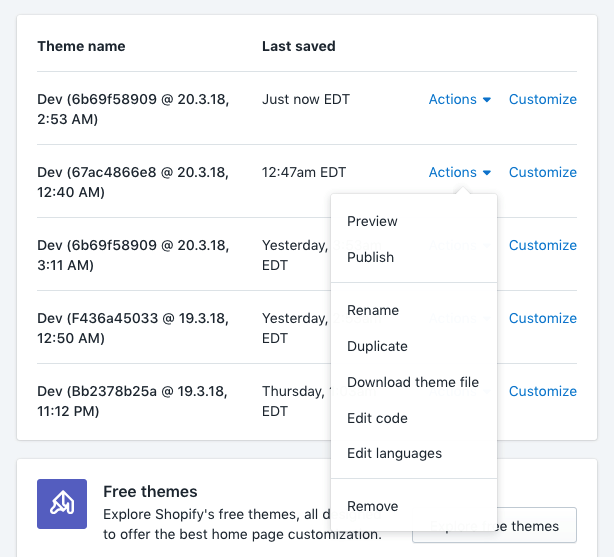
Task: Select theme name Dev (6b69f58909 @ 20.3.18, 2:53 AM)
Action: [x=133, y=109]
